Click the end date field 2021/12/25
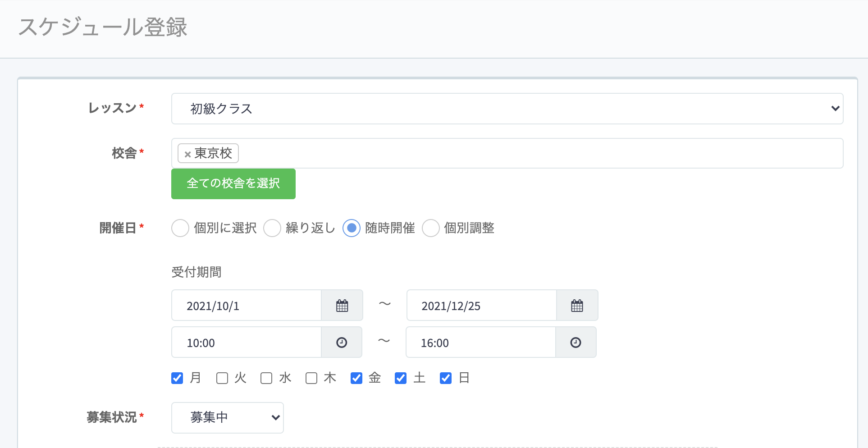 coord(481,306)
